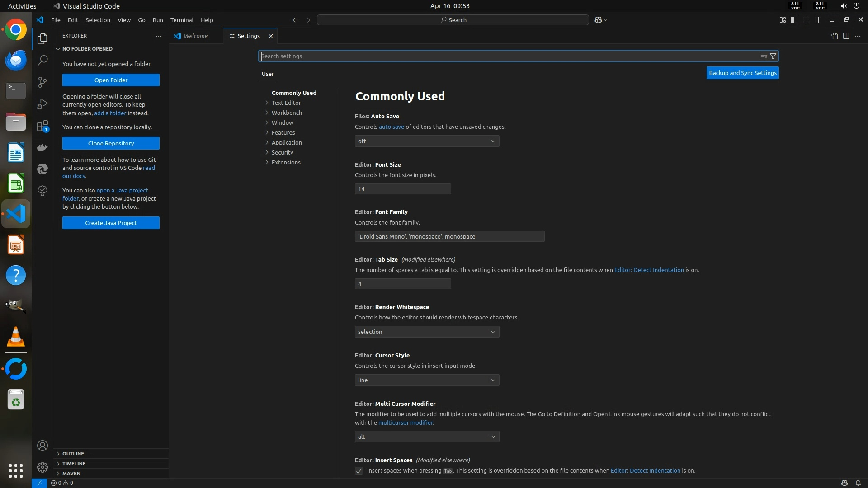Image resolution: width=868 pixels, height=488 pixels.
Task: Open the Search view in activity bar
Action: tap(42, 60)
